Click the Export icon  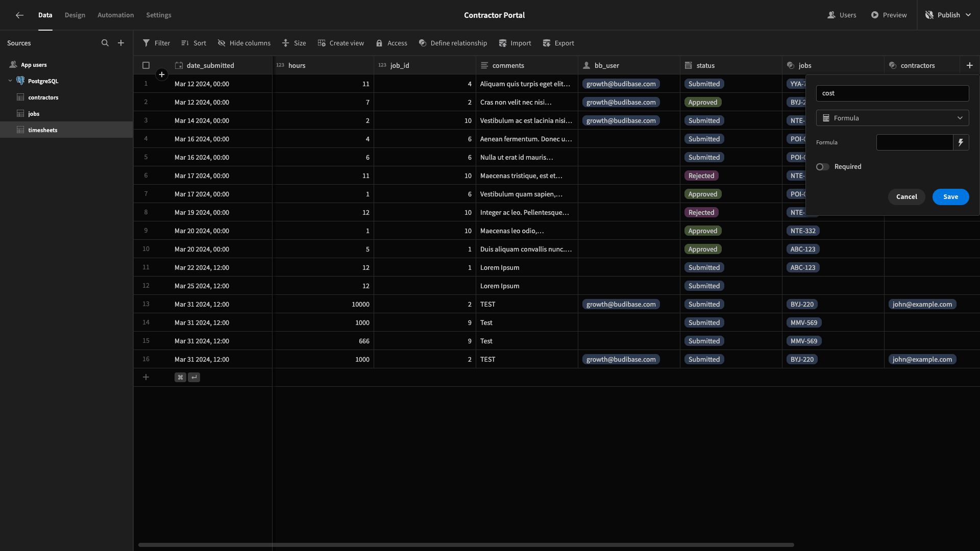pos(547,43)
